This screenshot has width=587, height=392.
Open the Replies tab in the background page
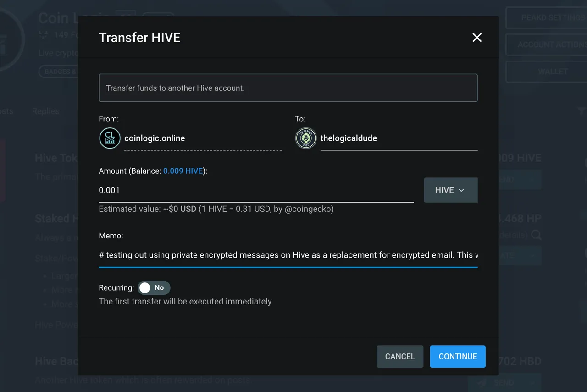click(x=45, y=111)
